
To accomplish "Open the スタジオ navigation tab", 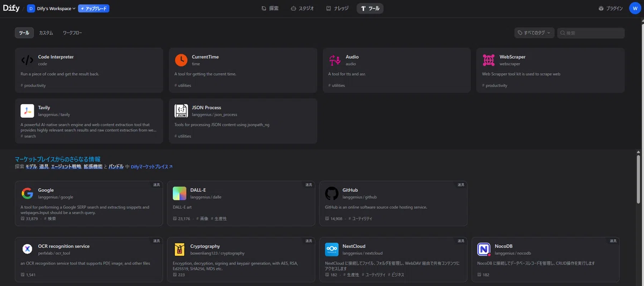I will (302, 9).
